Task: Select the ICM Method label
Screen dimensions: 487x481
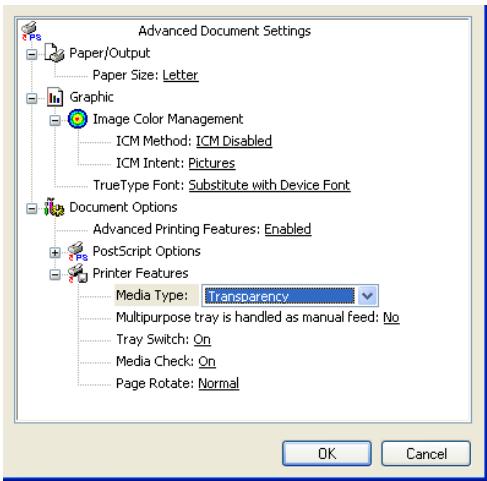Action: (154, 141)
